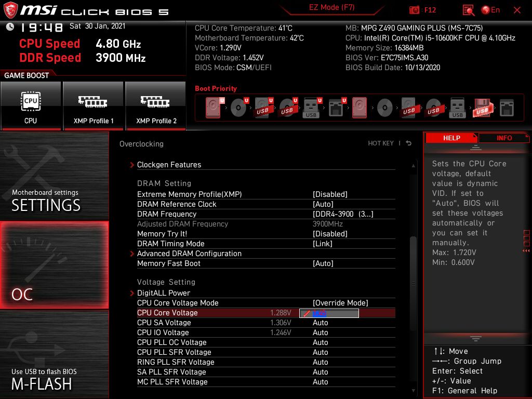Image resolution: width=532 pixels, height=399 pixels.
Task: Click the Boot Priority heading
Action: click(x=216, y=88)
